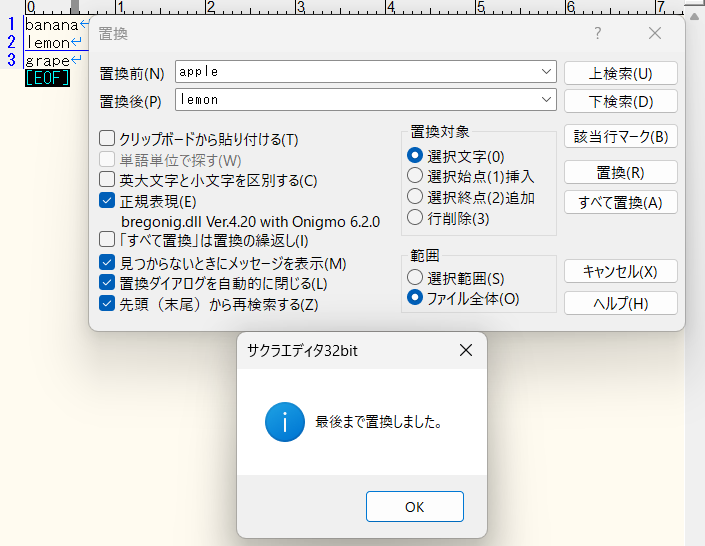The image size is (705, 546).
Task: Close the サクラエディタ32bit message box
Action: click(465, 350)
